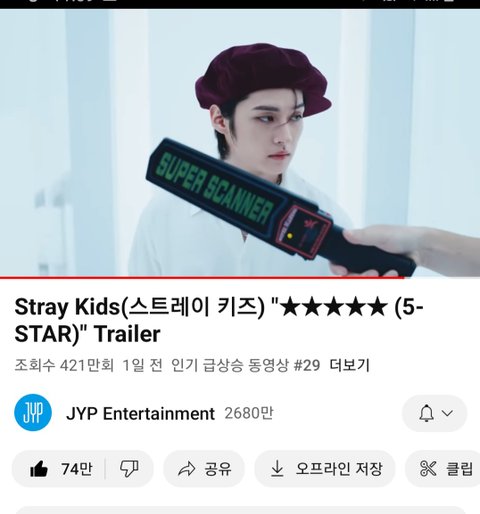Tap the 74만 like count

coord(76,469)
